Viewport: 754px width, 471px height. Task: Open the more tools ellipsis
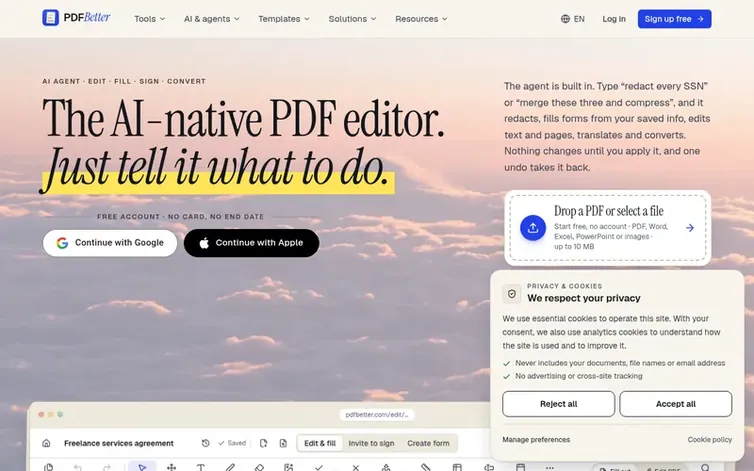(x=550, y=467)
